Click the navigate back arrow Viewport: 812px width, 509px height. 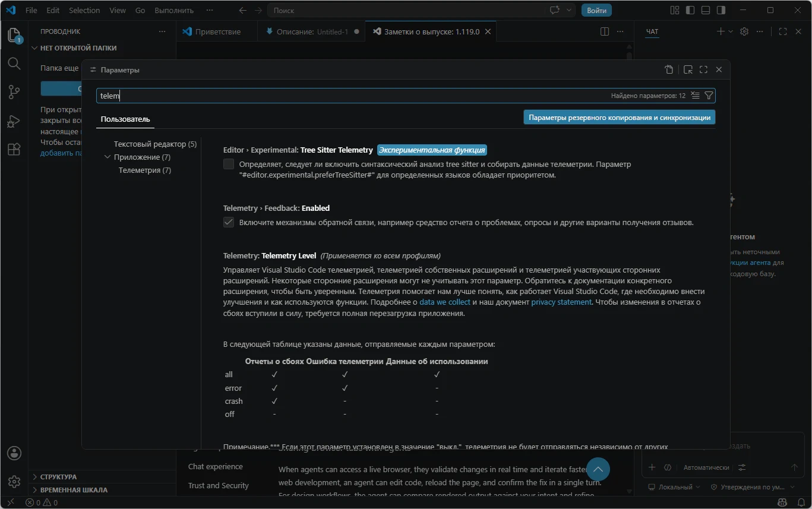point(242,10)
